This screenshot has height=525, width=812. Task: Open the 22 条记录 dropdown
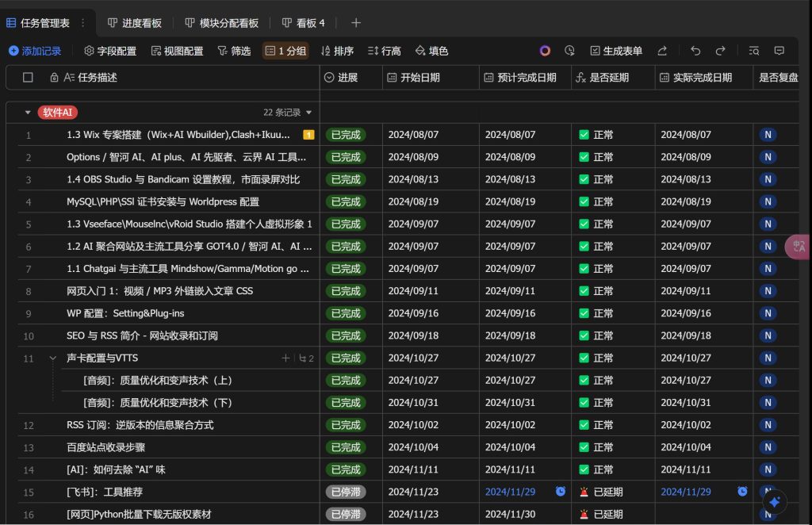coord(286,112)
